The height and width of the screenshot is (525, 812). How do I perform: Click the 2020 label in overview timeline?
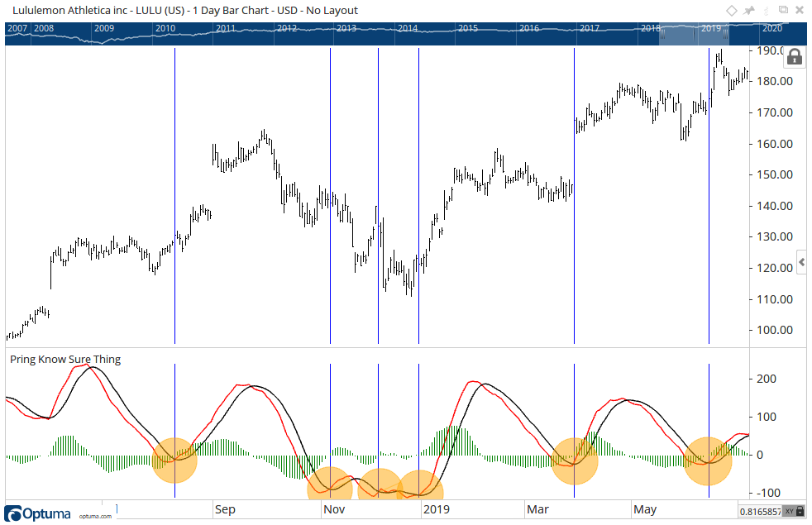pyautogui.click(x=771, y=28)
